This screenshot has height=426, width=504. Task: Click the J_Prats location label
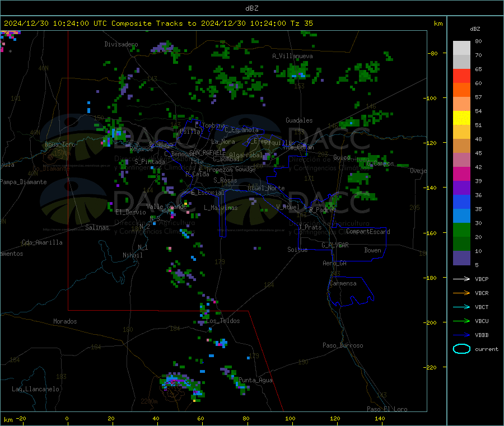(310, 227)
